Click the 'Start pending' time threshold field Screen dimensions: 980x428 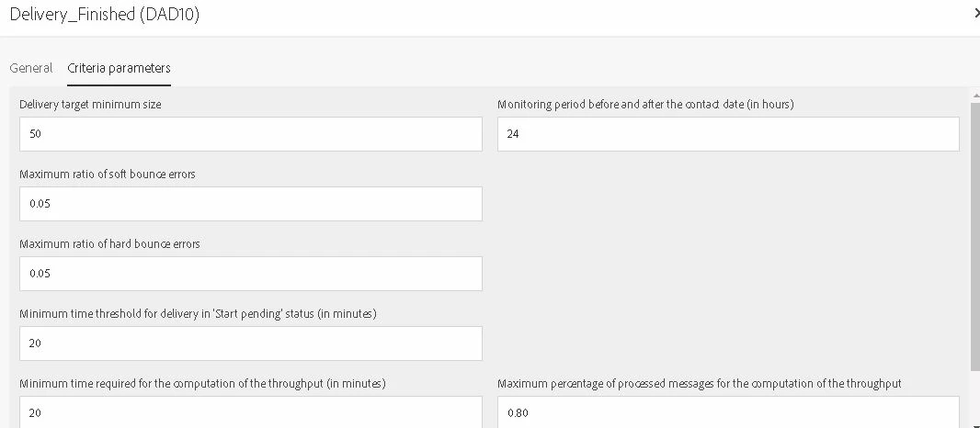coord(250,344)
